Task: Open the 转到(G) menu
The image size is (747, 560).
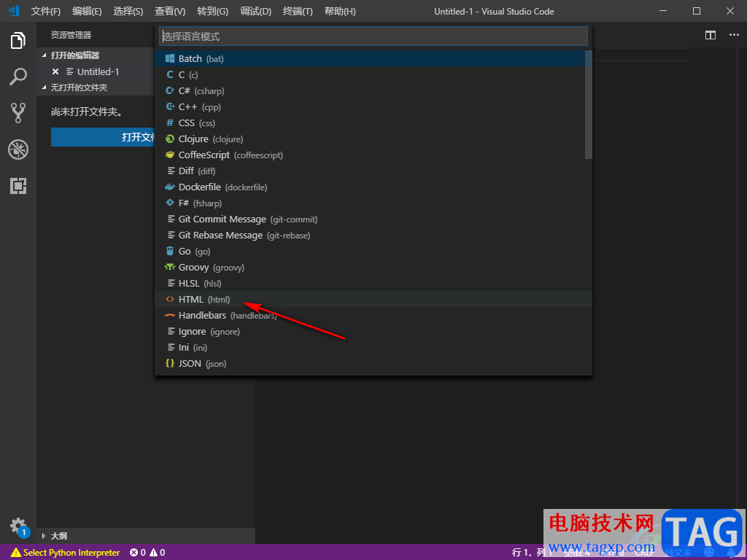Action: tap(212, 11)
